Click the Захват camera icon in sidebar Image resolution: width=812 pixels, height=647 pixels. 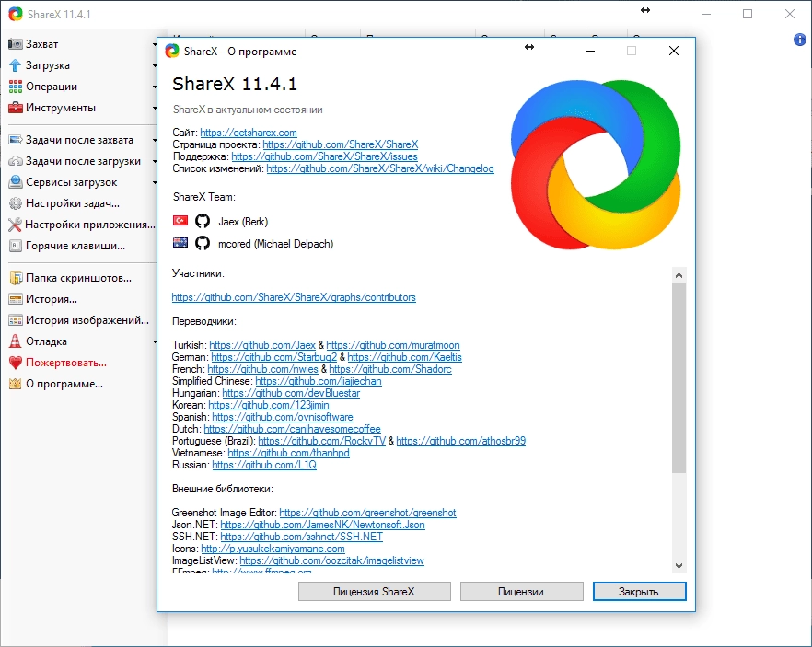point(16,44)
